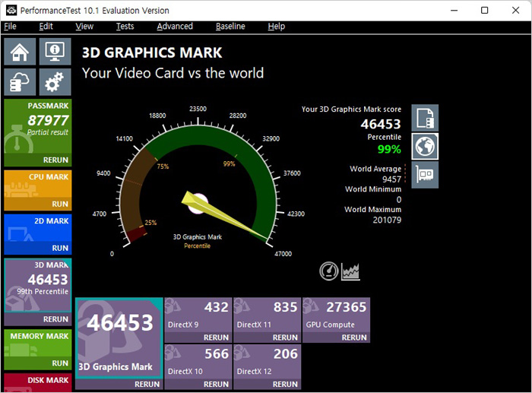This screenshot has height=393, width=532.
Task: Open the View menu
Action: point(84,27)
